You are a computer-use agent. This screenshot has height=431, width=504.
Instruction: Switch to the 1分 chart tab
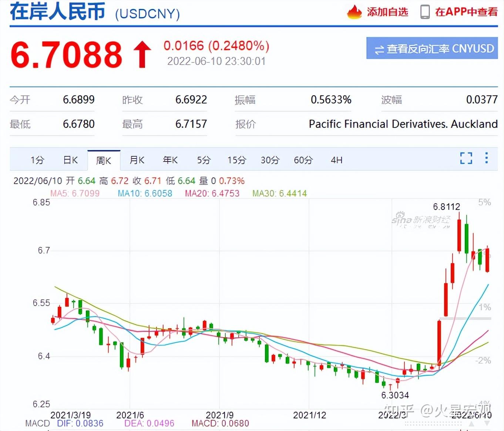[37, 160]
